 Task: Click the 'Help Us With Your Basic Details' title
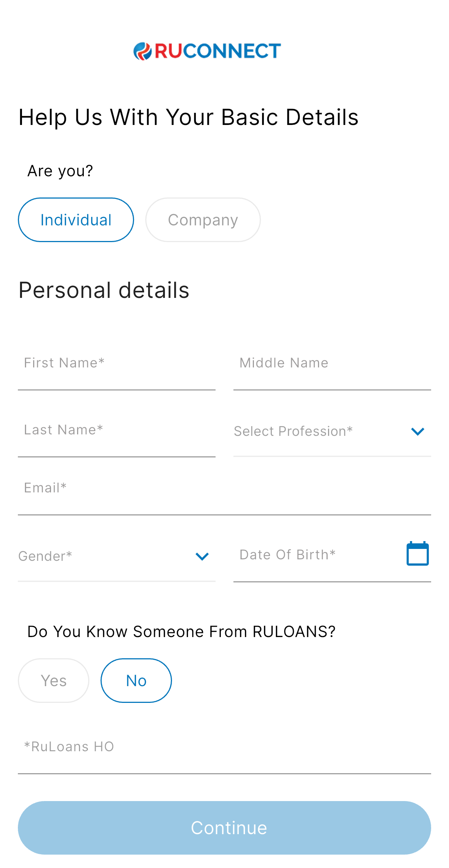188,118
